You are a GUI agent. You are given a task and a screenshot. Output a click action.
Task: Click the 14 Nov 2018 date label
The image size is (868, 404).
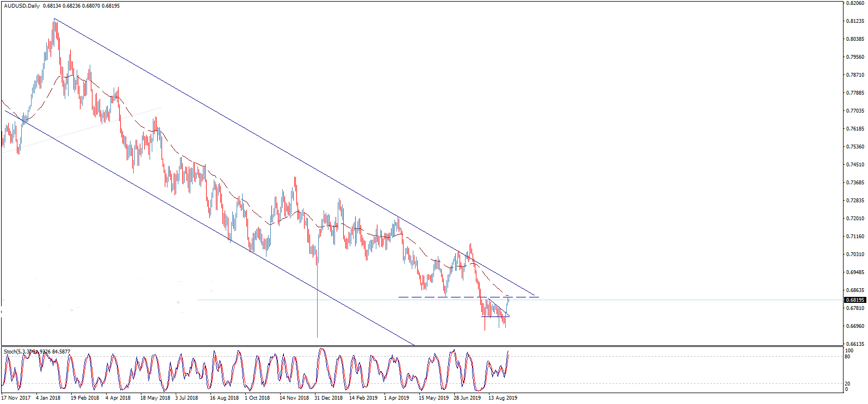[294, 398]
